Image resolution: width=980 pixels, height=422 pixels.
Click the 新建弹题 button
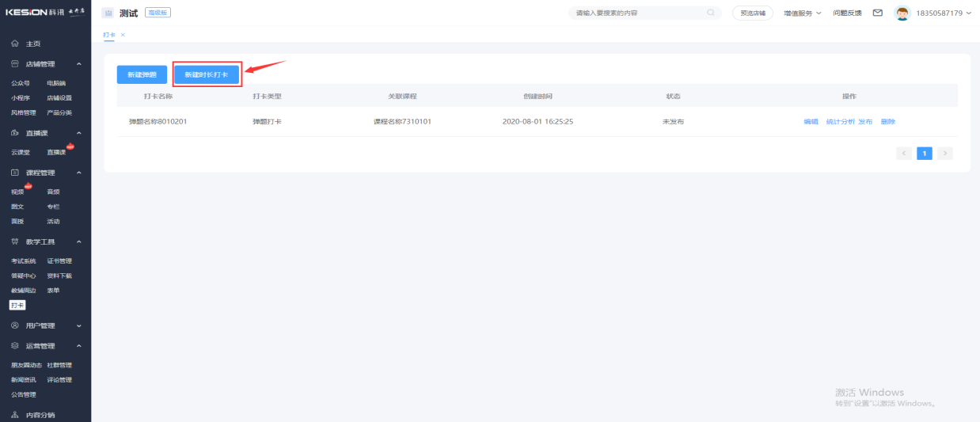(142, 74)
